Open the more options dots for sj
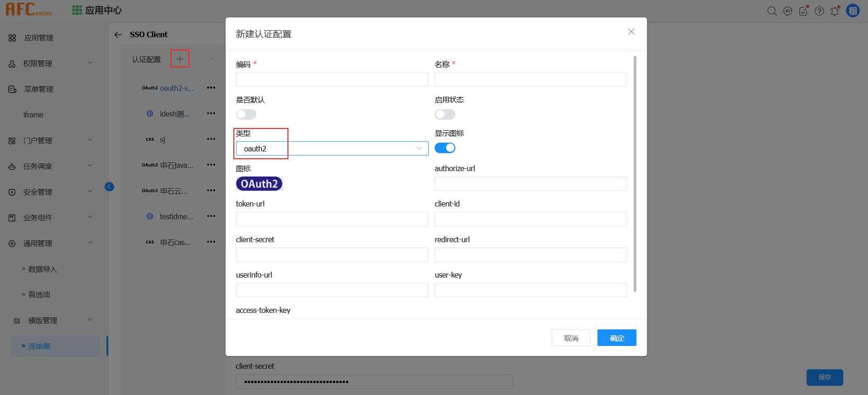The image size is (868, 395). [211, 139]
